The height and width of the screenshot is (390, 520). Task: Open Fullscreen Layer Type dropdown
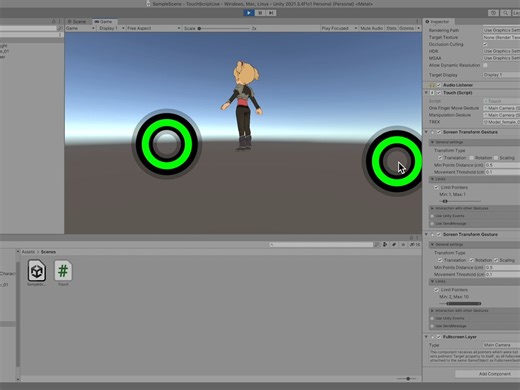pyautogui.click(x=501, y=345)
